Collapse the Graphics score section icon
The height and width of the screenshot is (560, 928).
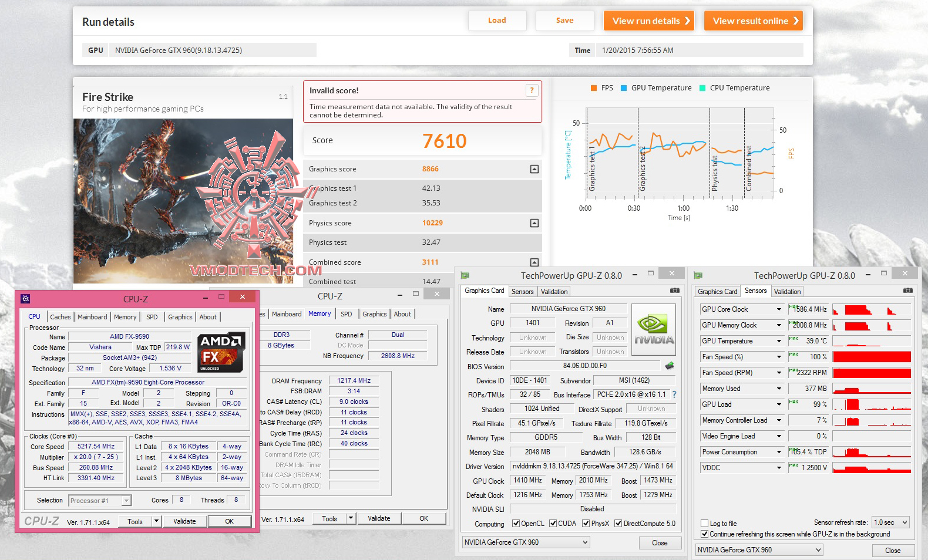click(534, 169)
